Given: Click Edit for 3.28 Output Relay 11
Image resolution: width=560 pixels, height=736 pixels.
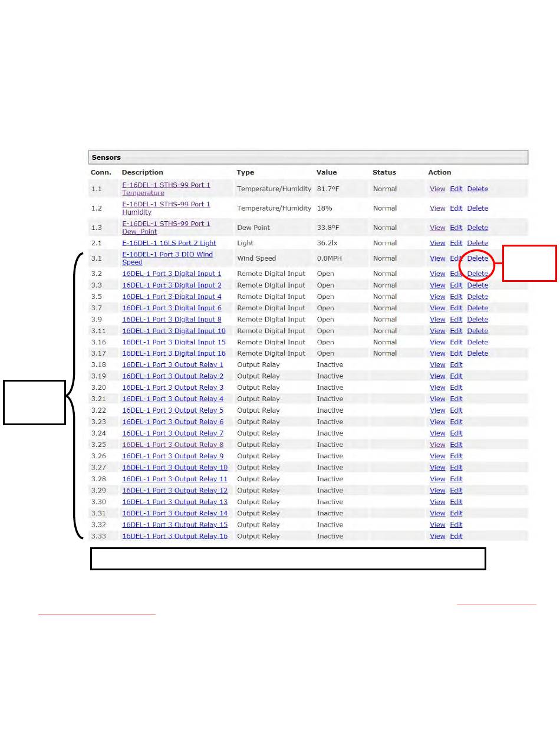Looking at the screenshot, I should click(456, 479).
